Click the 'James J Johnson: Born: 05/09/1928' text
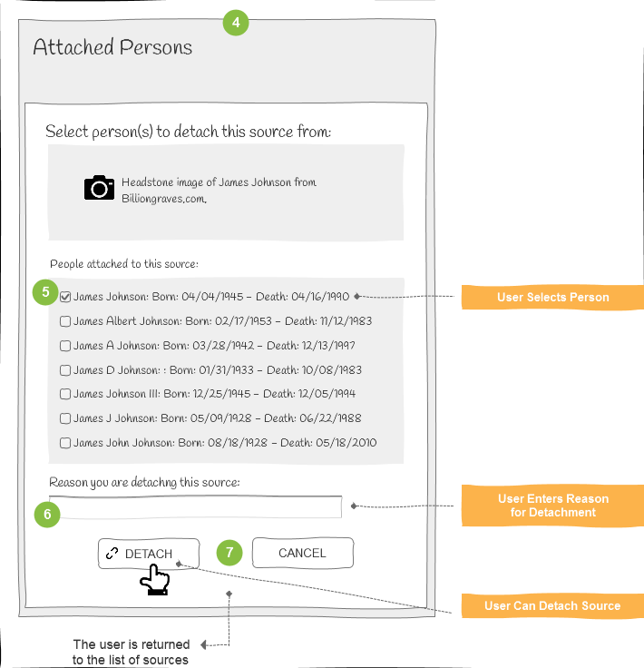 (x=162, y=417)
